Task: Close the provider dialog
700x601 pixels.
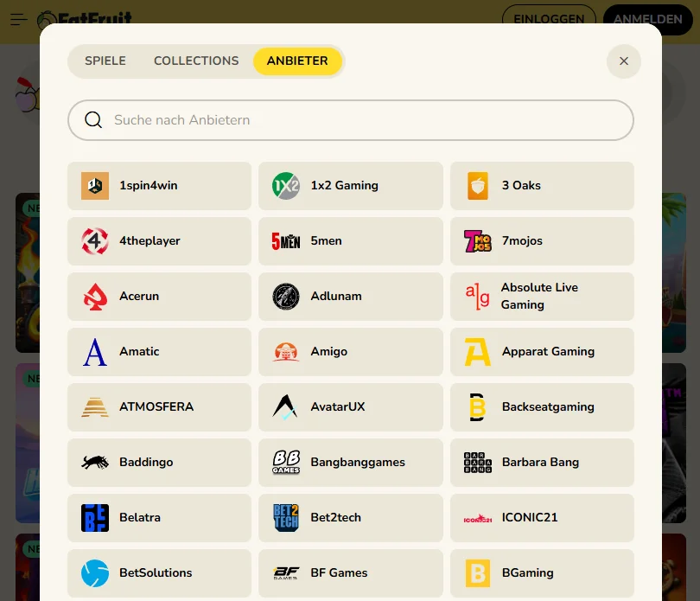Action: (x=624, y=61)
